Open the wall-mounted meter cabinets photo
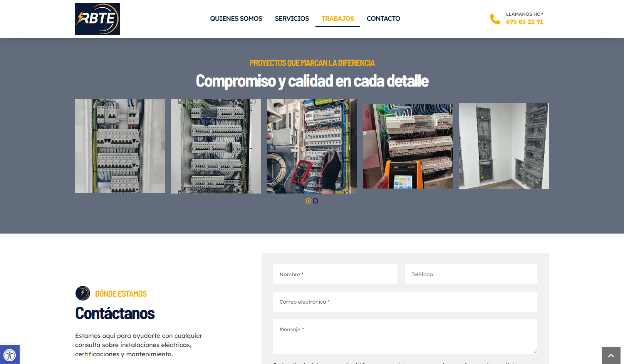This screenshot has height=364, width=624. tap(503, 146)
